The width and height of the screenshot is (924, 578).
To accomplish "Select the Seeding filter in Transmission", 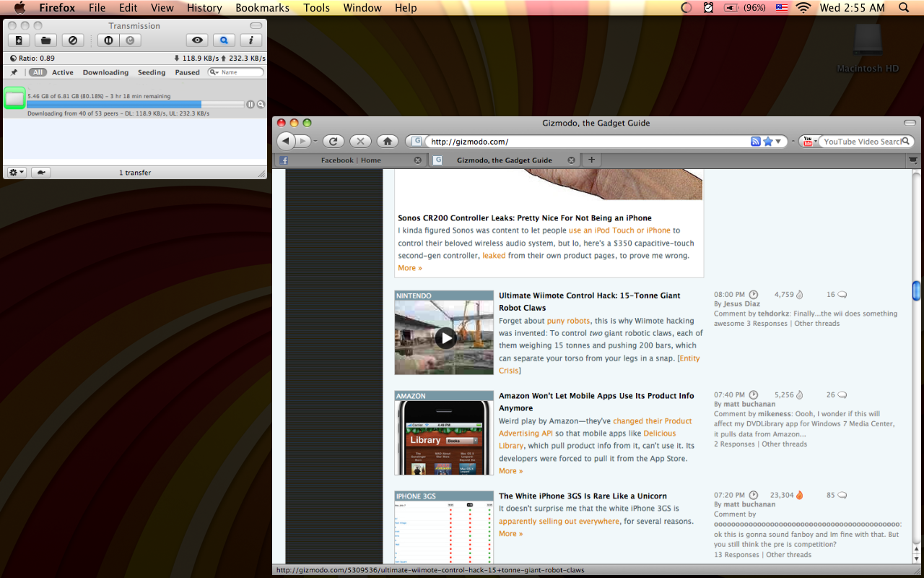I will (x=152, y=72).
